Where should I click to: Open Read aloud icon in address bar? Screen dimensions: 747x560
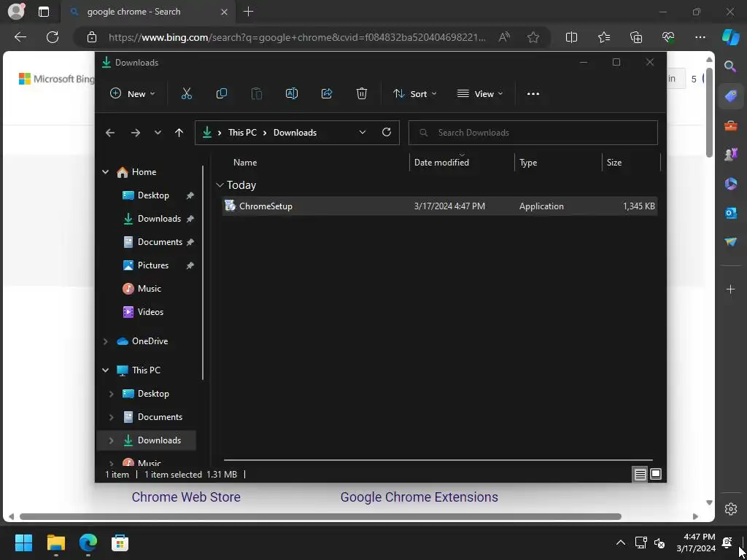pos(504,37)
